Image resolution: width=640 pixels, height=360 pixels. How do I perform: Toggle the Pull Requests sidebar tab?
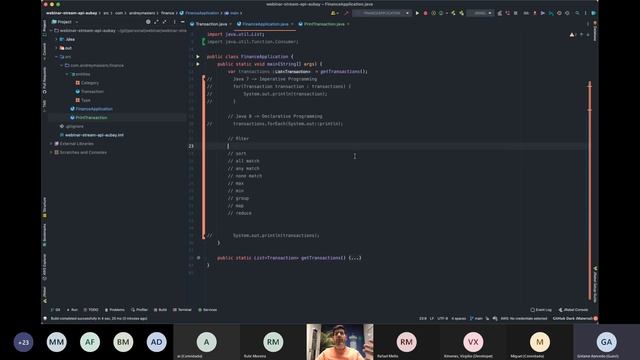tap(44, 80)
